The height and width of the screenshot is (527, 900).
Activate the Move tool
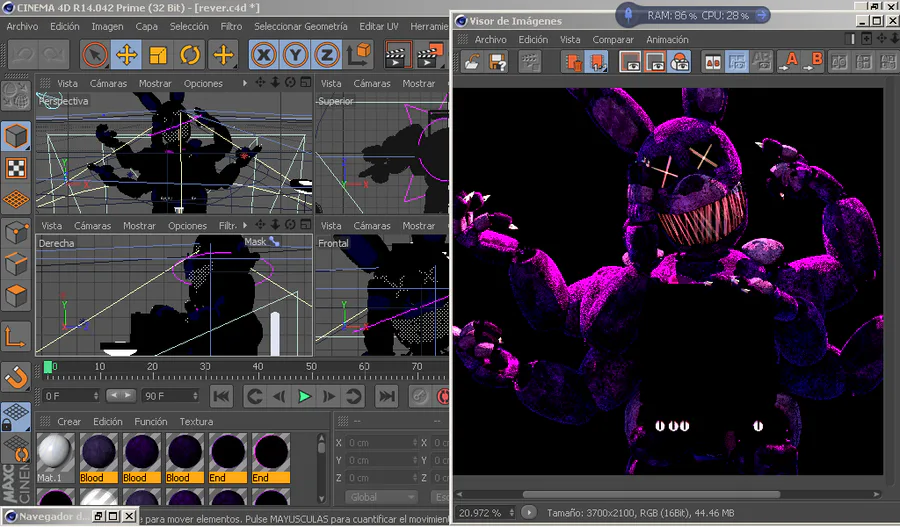126,55
